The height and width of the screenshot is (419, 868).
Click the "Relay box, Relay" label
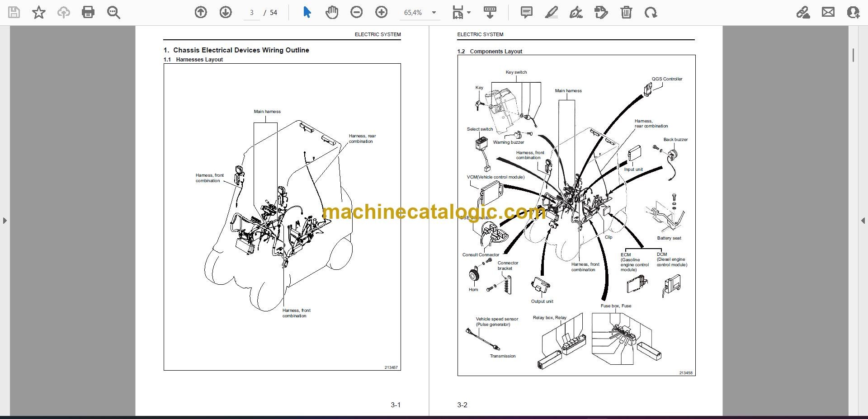coord(549,318)
